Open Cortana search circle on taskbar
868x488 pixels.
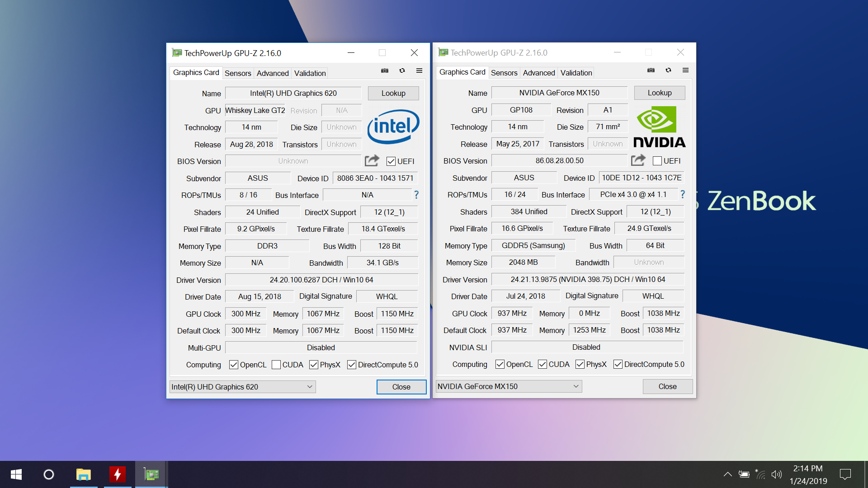point(49,474)
